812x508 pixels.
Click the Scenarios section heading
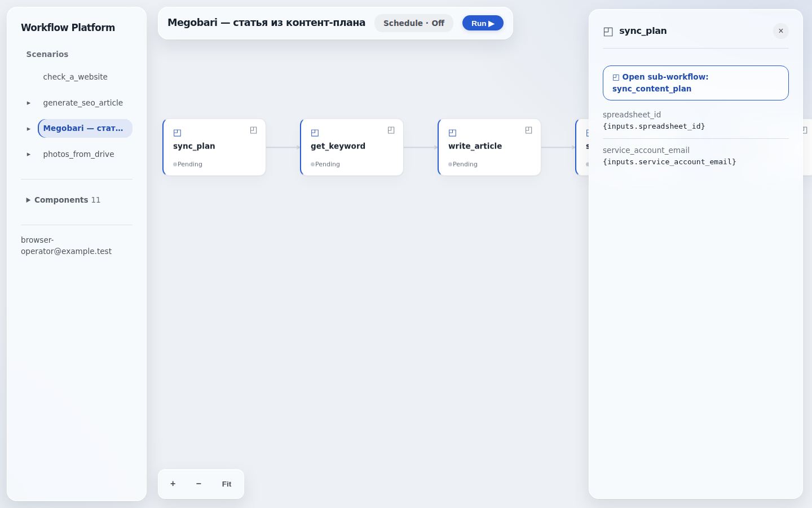click(47, 54)
